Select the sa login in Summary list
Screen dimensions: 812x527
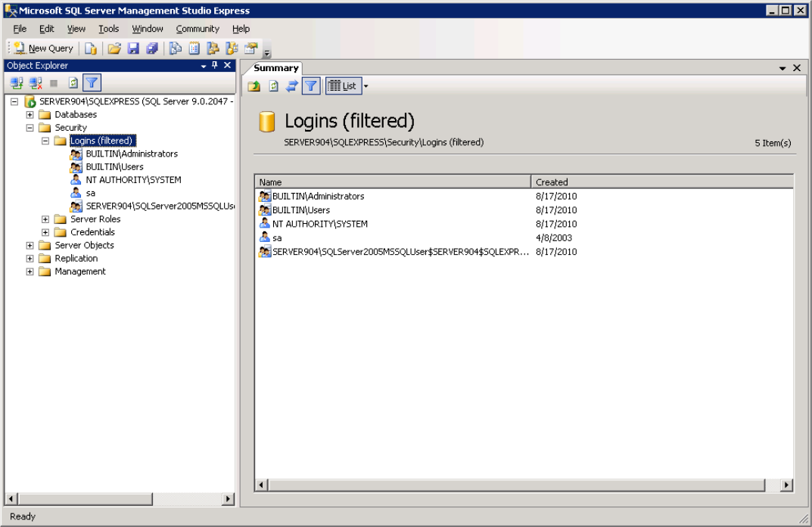(277, 237)
